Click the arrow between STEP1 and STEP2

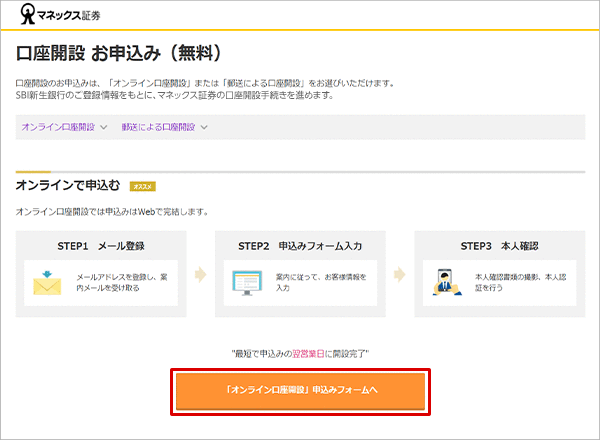pos(200,274)
